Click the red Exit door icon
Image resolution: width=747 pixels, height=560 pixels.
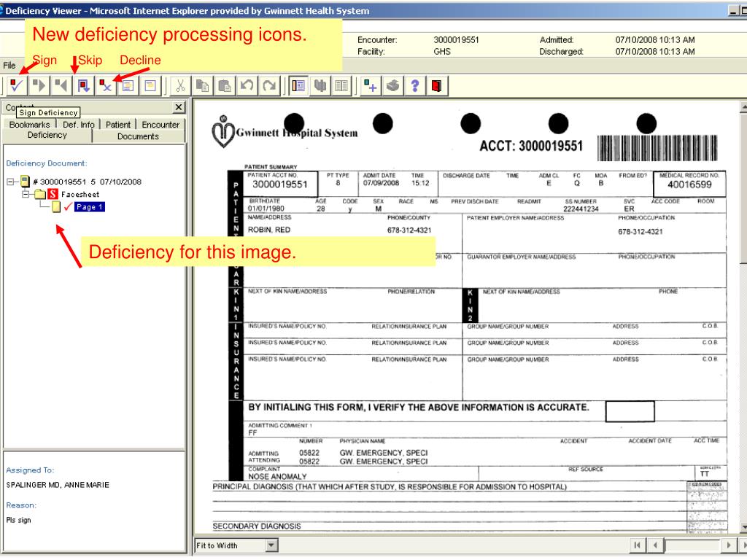click(x=437, y=86)
